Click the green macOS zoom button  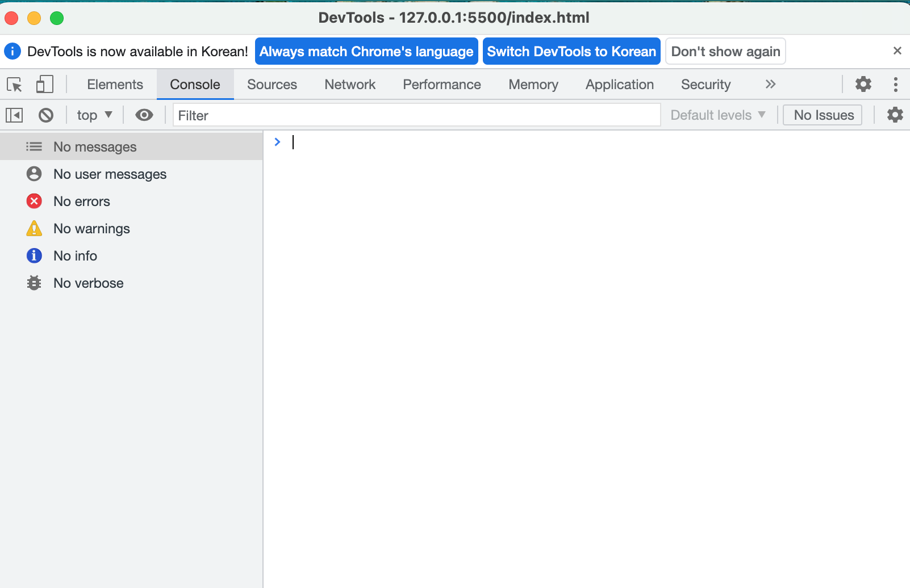pyautogui.click(x=57, y=18)
